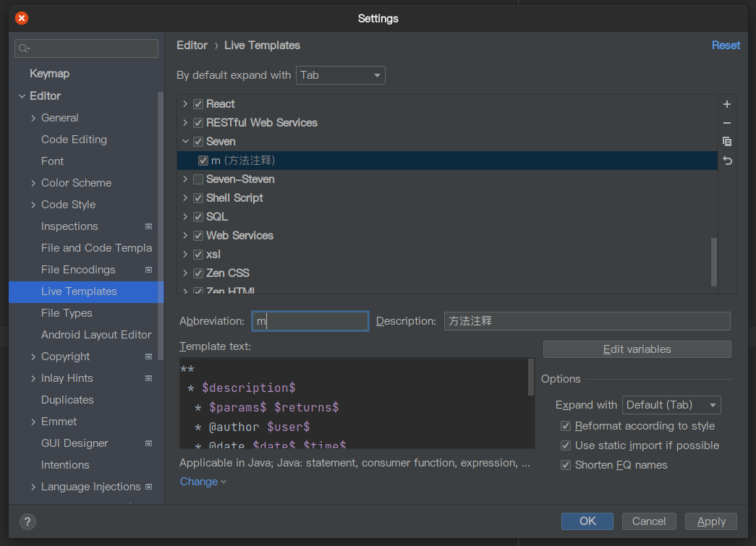The height and width of the screenshot is (546, 756).
Task: Remove selected template with minus icon
Action: click(x=727, y=123)
